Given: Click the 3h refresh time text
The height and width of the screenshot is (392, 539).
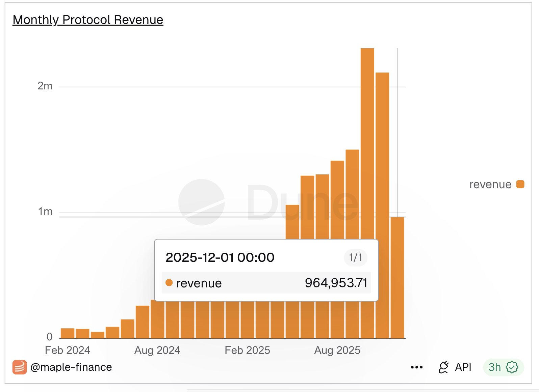Looking at the screenshot, I should tap(494, 367).
